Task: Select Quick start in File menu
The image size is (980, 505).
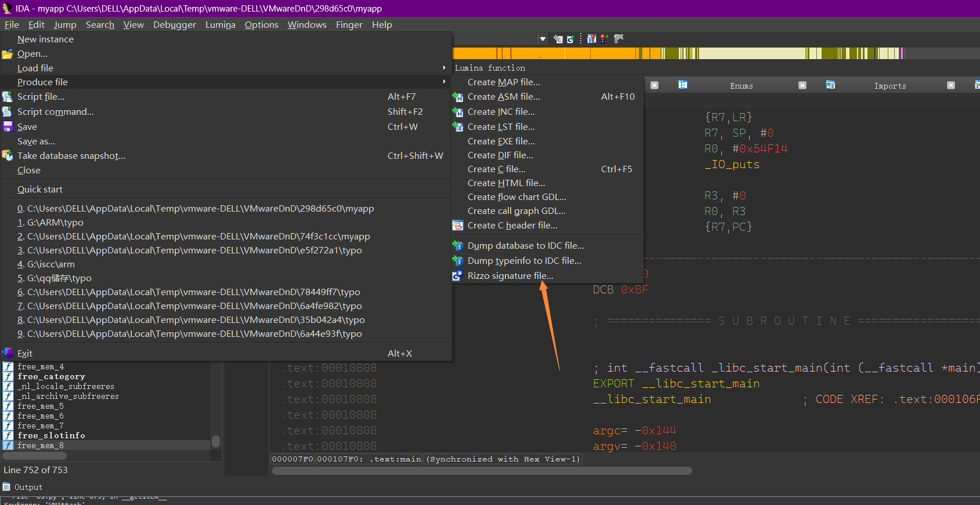Action: click(x=39, y=189)
